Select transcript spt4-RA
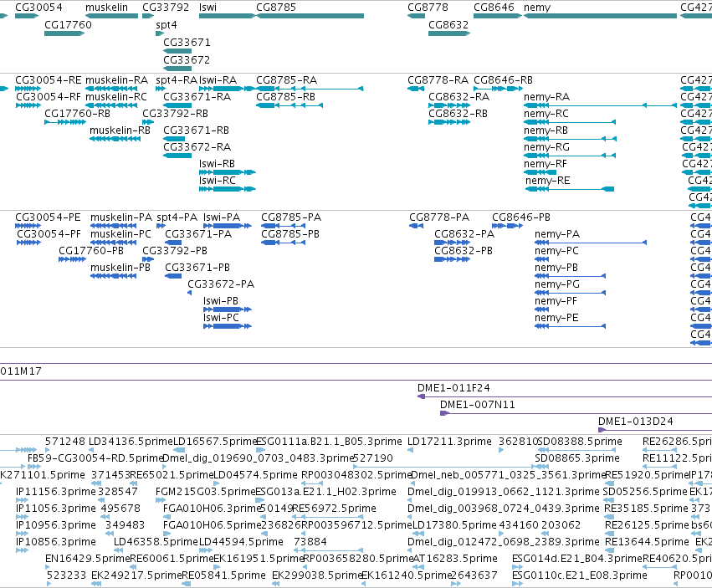The height and width of the screenshot is (588, 712). [177, 80]
